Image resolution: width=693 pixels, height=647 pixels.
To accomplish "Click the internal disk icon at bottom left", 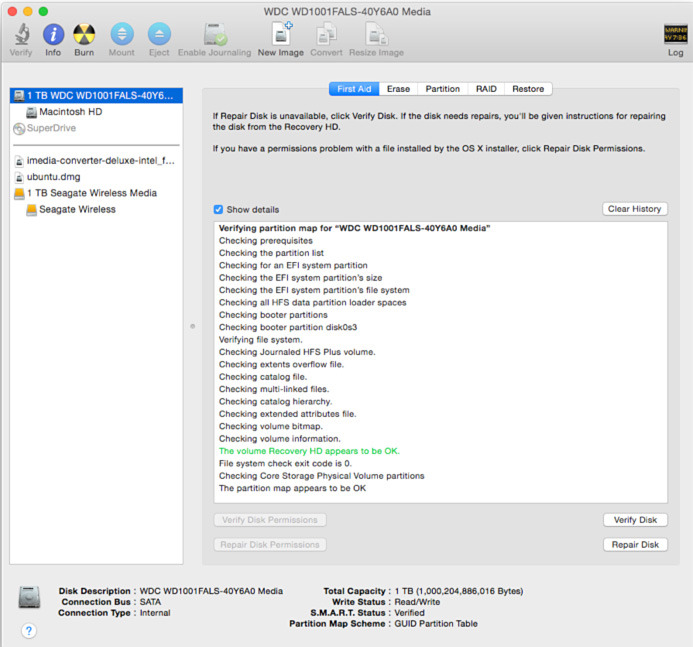I will coord(30,598).
